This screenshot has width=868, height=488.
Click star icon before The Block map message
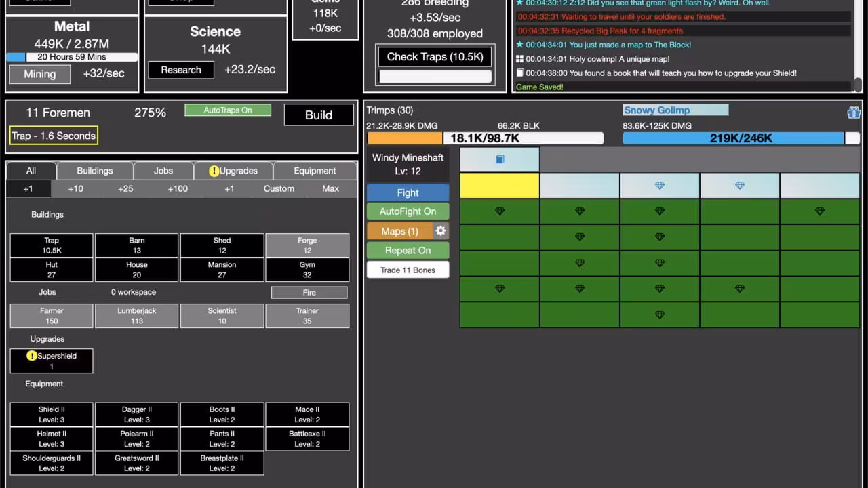[520, 45]
